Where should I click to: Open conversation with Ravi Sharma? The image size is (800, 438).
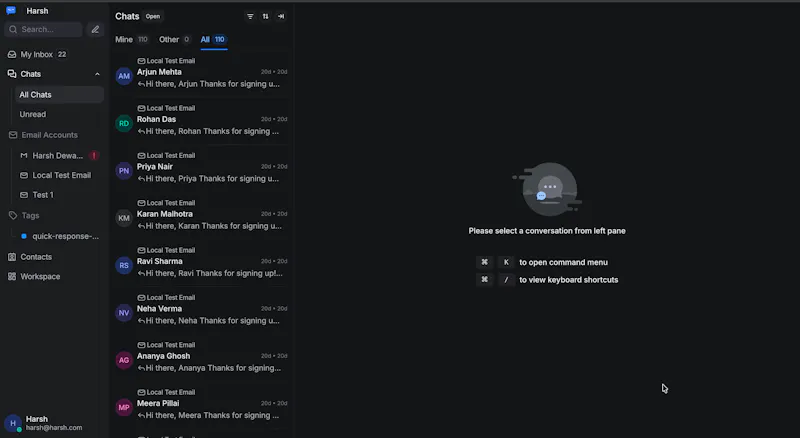coord(201,262)
